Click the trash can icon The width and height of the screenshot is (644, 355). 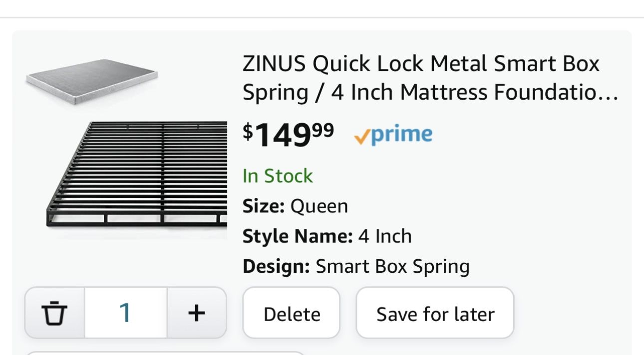coord(54,313)
